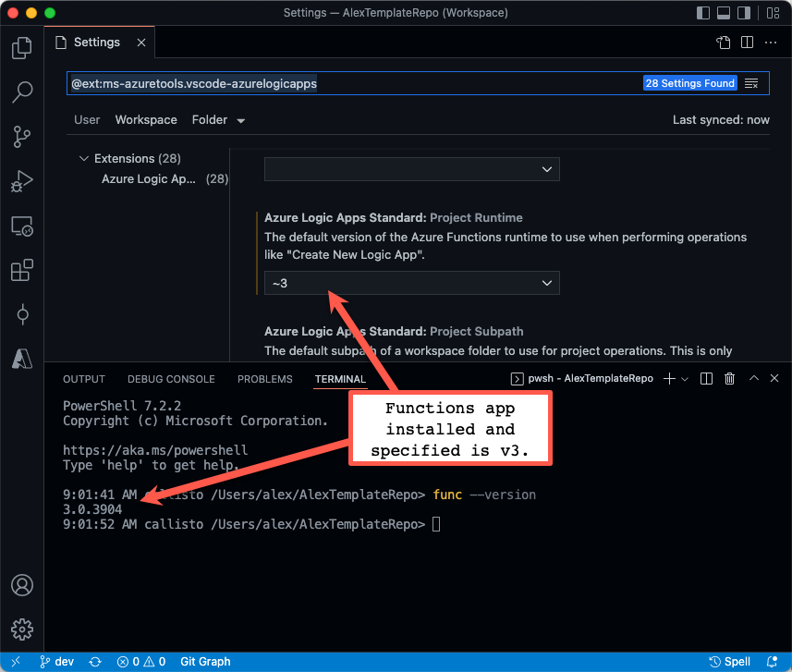Open the Search view in activity bar
The width and height of the screenshot is (792, 672).
22,92
